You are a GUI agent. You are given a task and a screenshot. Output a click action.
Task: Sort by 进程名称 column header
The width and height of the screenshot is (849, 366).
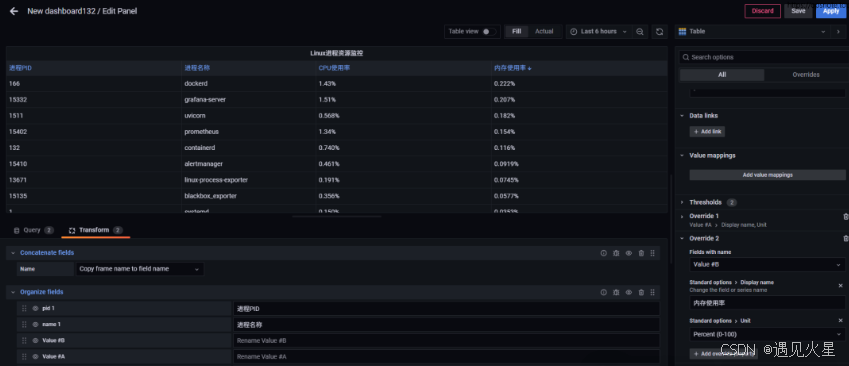(197, 68)
